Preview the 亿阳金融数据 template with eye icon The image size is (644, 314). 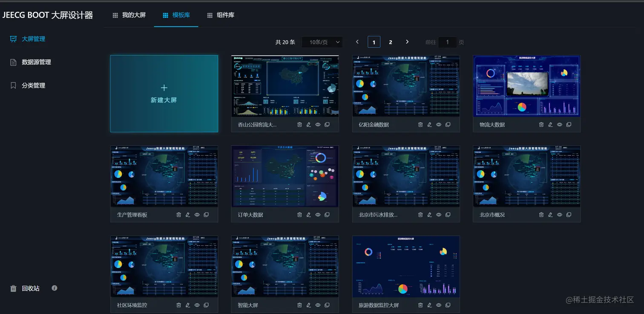[x=439, y=125]
